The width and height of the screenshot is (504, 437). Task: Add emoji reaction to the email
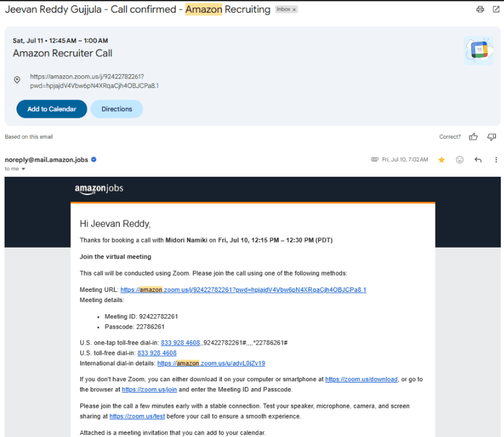(x=460, y=160)
